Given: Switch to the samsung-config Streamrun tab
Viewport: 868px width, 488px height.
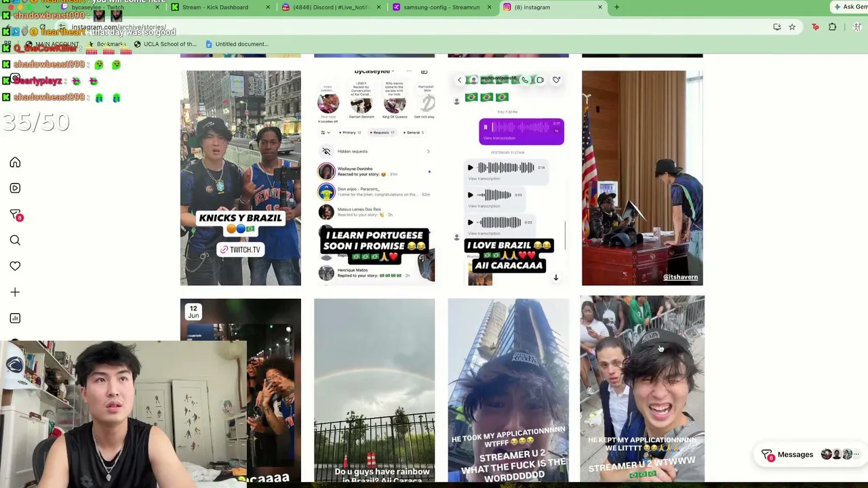Looking at the screenshot, I should 439,7.
